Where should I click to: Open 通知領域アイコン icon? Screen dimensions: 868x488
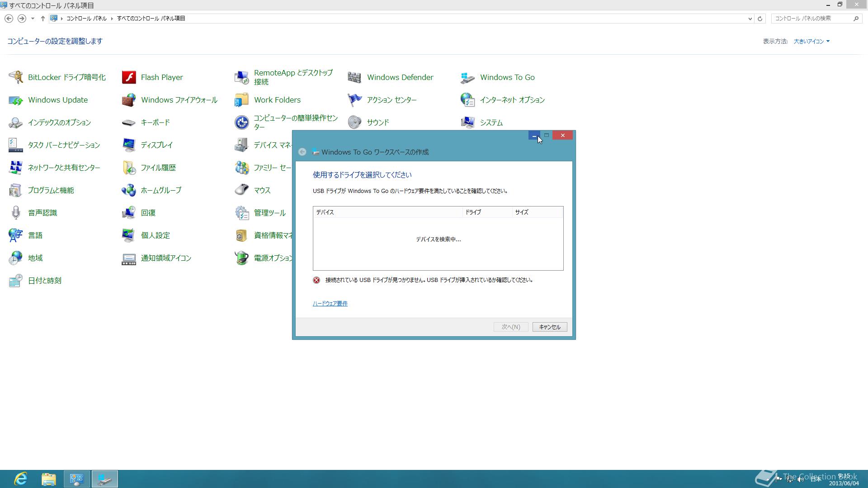pos(129,258)
